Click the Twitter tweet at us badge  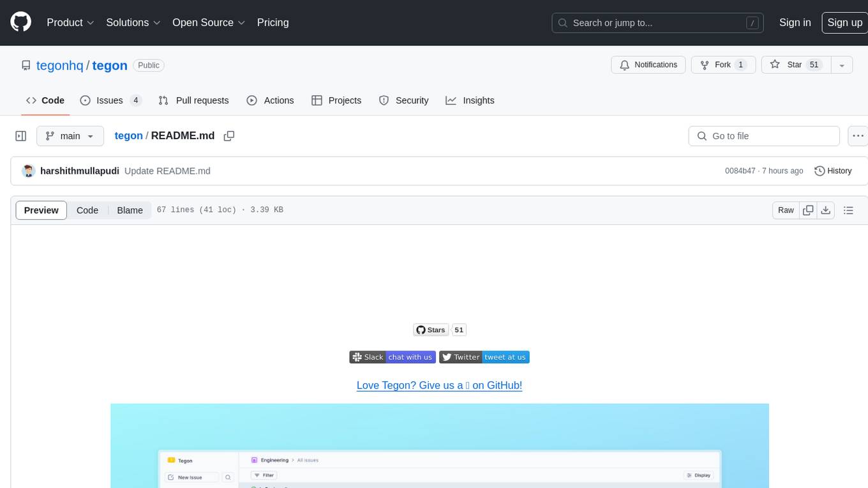point(484,357)
